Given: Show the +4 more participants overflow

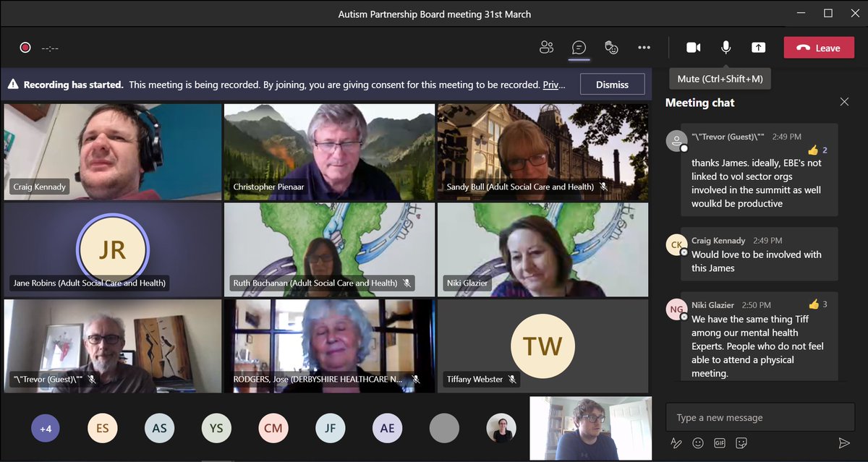Looking at the screenshot, I should 46,428.
